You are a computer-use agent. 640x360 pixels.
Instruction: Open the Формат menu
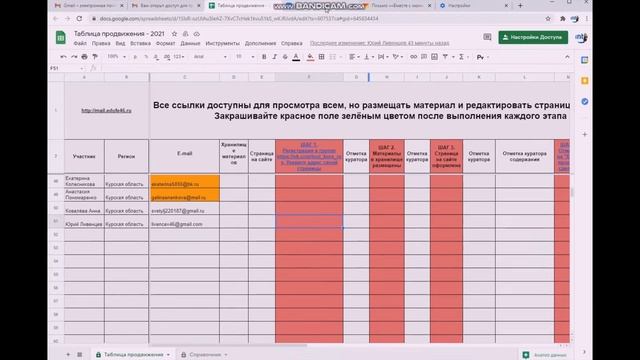pyautogui.click(x=165, y=43)
